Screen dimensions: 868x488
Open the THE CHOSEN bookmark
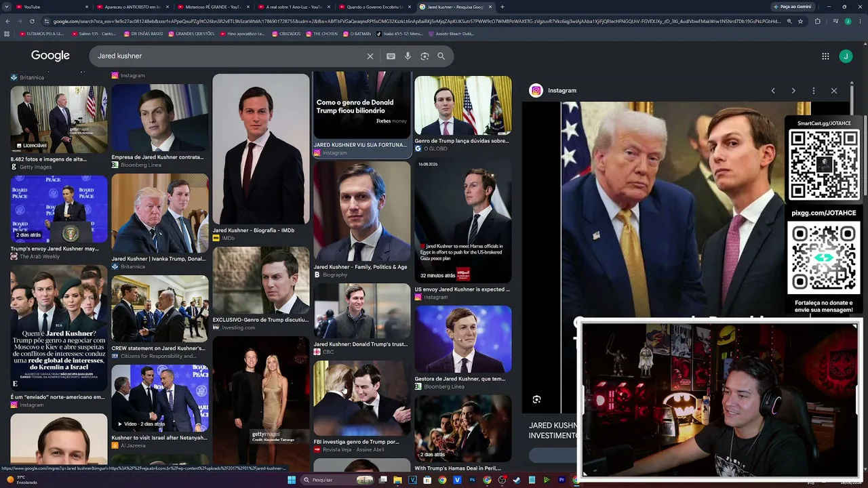pyautogui.click(x=321, y=33)
